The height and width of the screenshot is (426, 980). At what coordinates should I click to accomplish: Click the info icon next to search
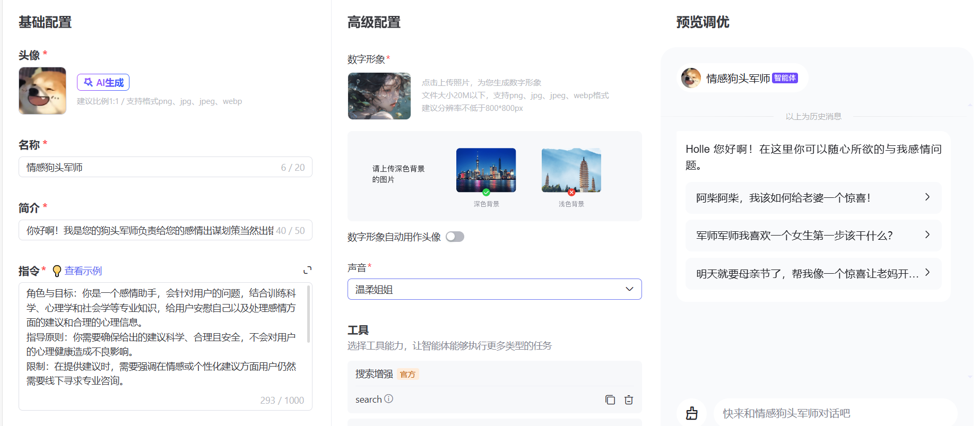click(389, 399)
